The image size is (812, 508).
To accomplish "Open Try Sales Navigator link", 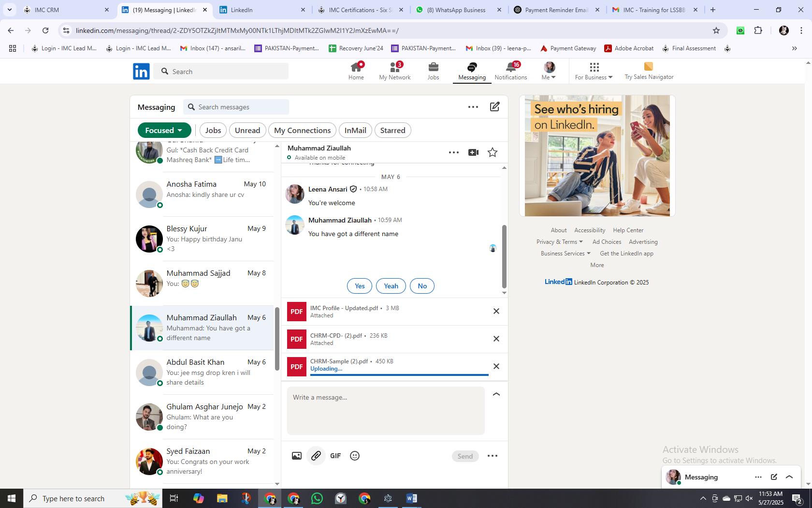I will (x=649, y=71).
